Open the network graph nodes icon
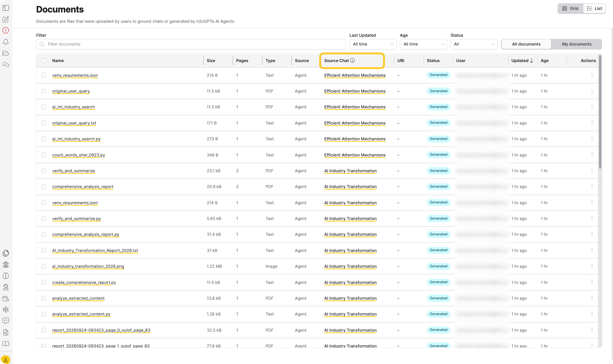 (x=6, y=310)
